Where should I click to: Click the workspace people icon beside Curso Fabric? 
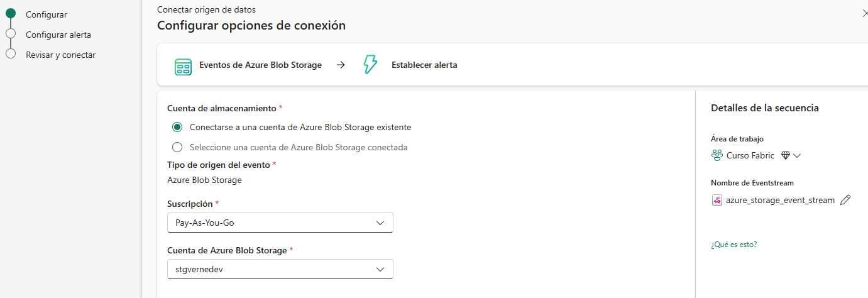click(717, 155)
